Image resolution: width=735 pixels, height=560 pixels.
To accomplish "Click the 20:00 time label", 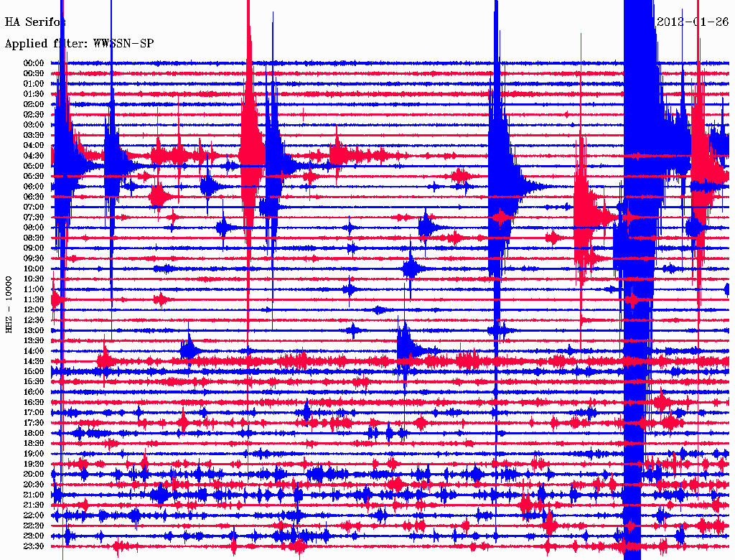I will pyautogui.click(x=34, y=474).
